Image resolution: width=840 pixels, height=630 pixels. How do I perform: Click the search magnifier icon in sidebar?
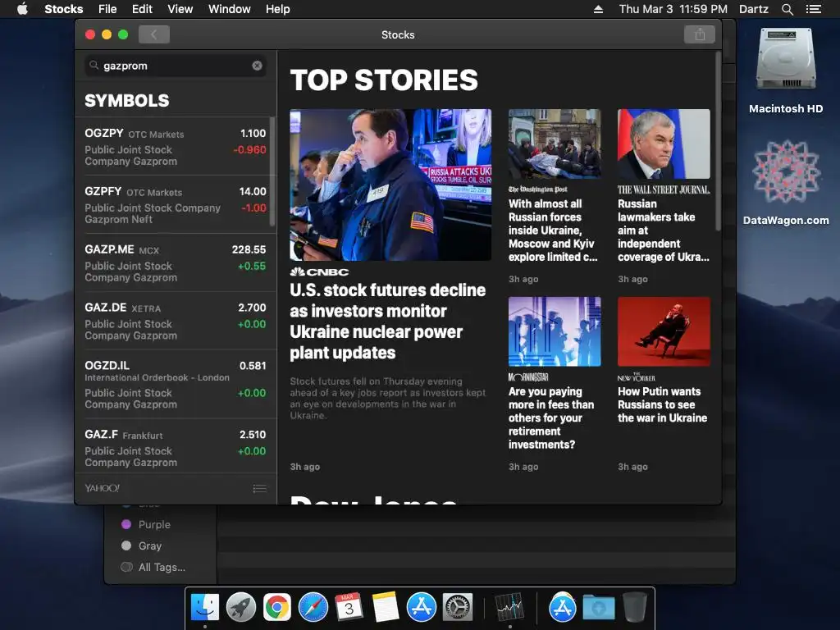(x=94, y=66)
